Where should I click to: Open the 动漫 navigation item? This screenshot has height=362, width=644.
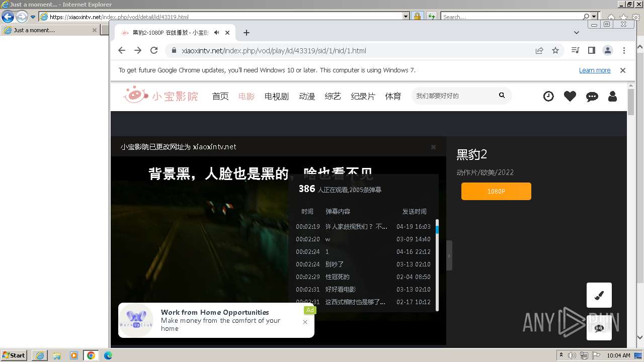[307, 96]
